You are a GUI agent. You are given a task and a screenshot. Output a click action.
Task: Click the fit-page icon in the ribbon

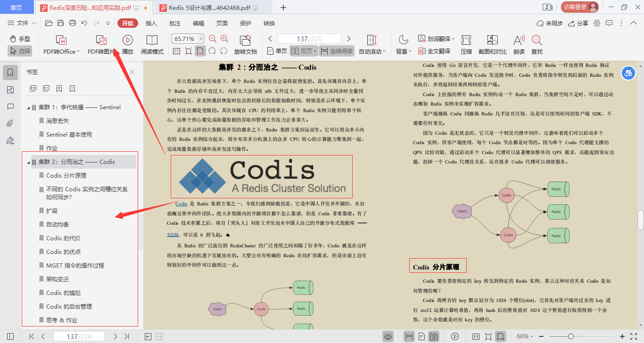(x=189, y=51)
